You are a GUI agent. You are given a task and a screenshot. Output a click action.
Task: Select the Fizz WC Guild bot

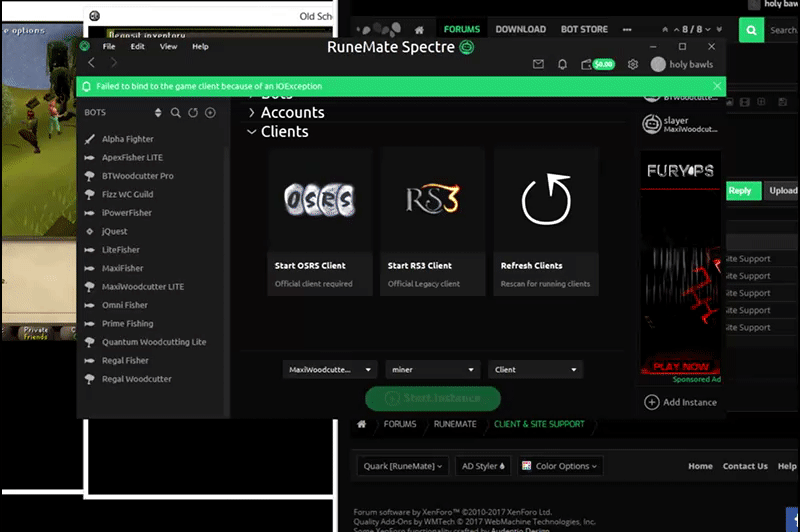(x=127, y=194)
